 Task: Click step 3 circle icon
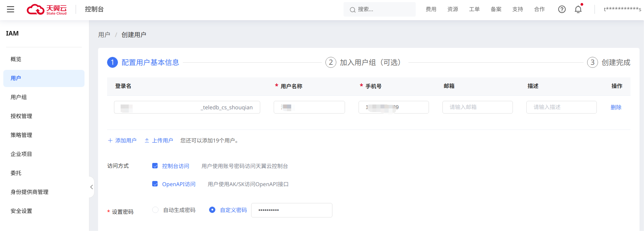pos(593,62)
